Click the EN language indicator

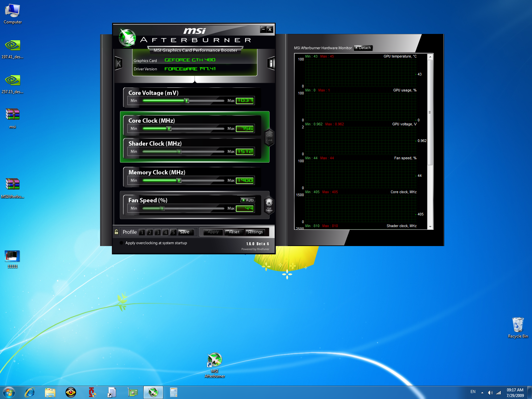(x=473, y=392)
